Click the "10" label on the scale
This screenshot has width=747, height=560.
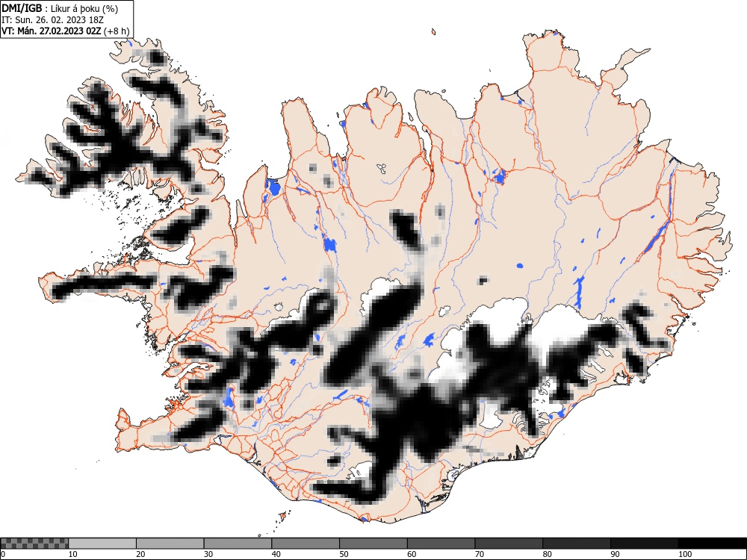(73, 554)
